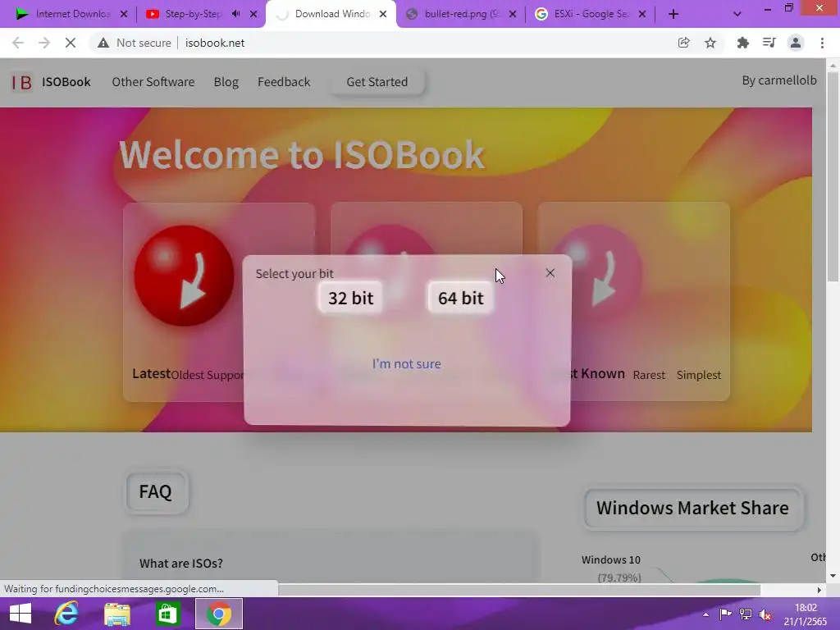
Task: Click By carmellolb link
Action: pos(779,80)
